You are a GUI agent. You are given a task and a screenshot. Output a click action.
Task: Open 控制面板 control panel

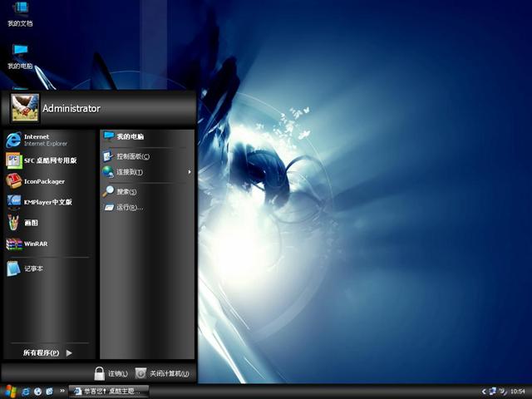click(132, 156)
